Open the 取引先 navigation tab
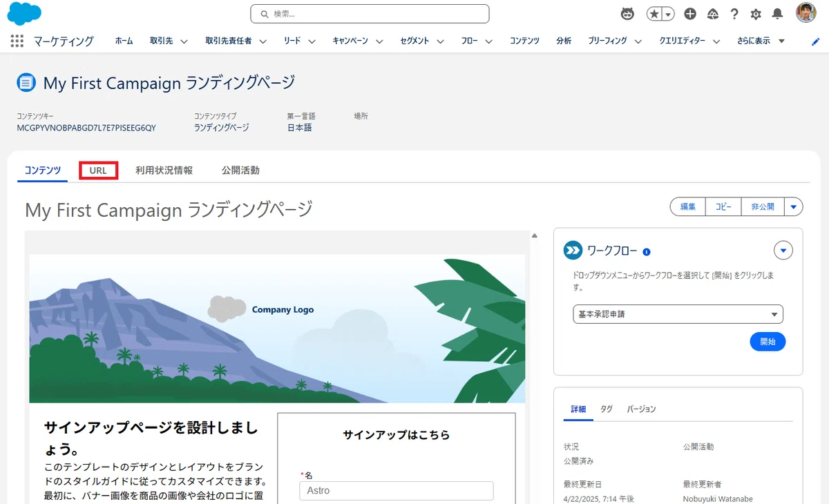 click(161, 41)
